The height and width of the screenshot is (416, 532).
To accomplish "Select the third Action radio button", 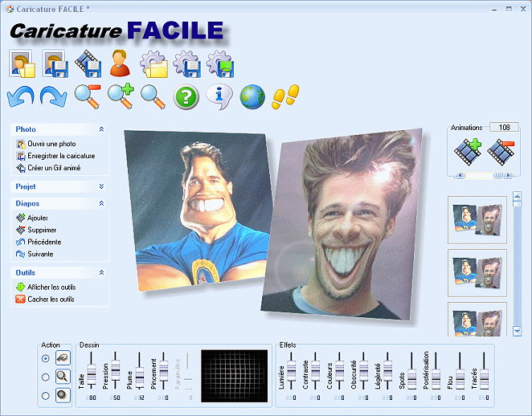I will pyautogui.click(x=46, y=396).
